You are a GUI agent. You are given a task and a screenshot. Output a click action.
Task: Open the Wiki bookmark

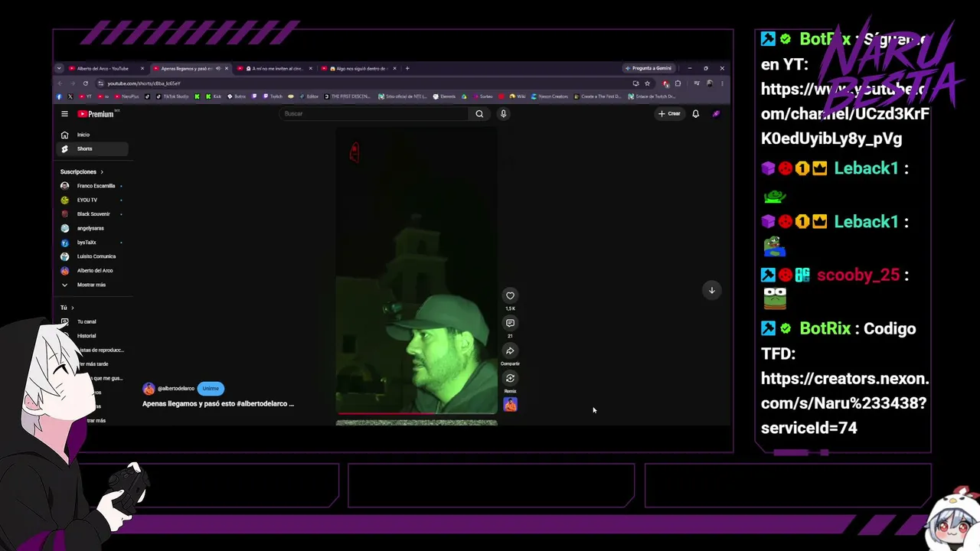click(x=518, y=96)
